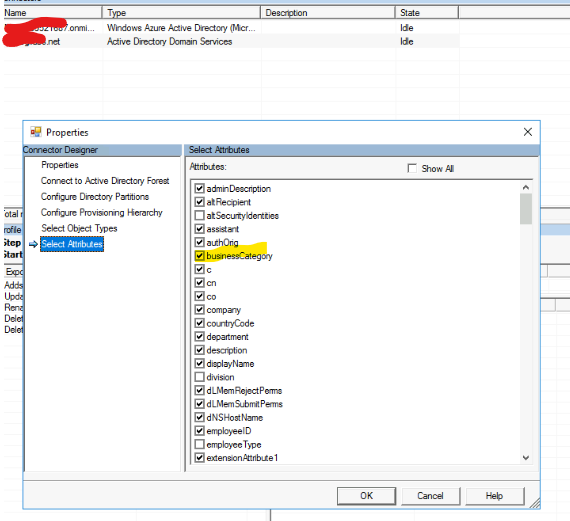570x521 pixels.
Task: Click the attribute list scroll up arrow
Action: click(526, 188)
